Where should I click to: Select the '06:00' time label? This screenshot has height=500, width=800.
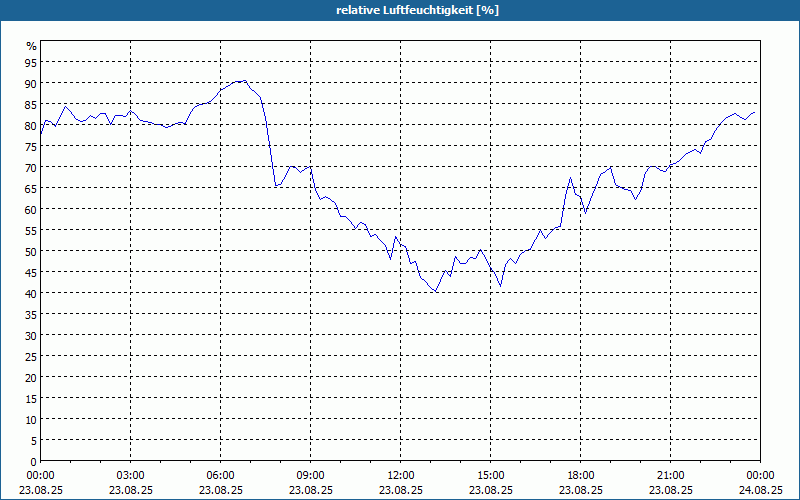click(220, 476)
